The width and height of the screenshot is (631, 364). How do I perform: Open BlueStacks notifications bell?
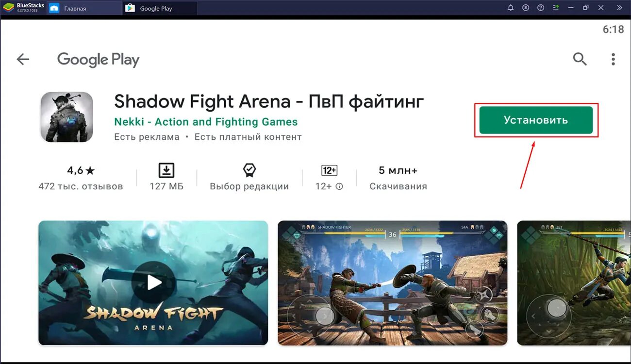coord(511,8)
